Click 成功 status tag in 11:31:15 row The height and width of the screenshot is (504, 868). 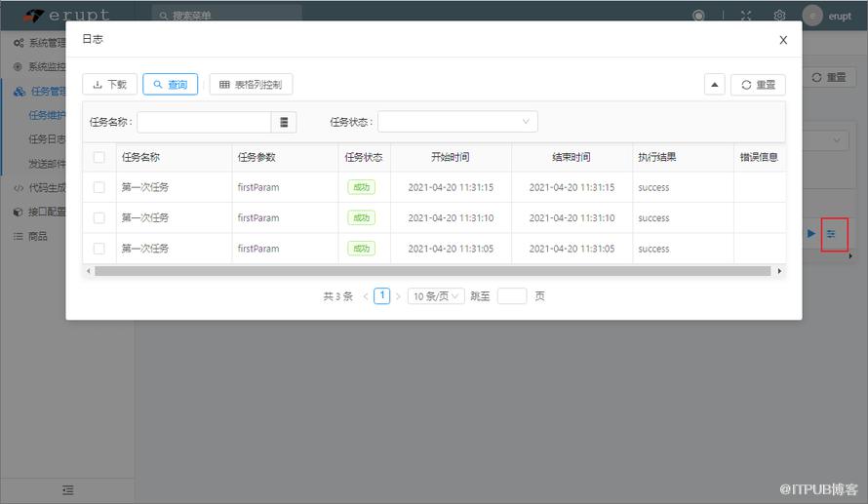362,187
